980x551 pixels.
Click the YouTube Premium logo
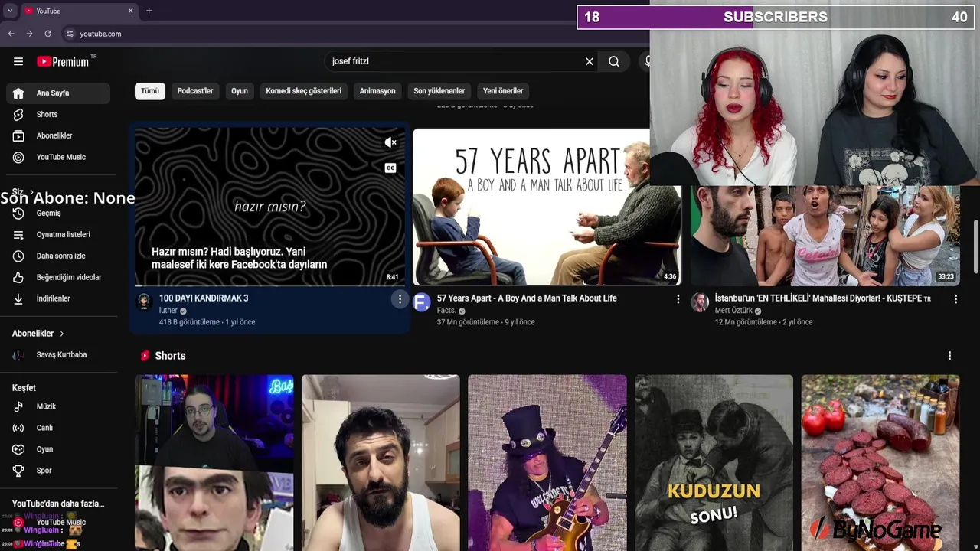pos(63,61)
